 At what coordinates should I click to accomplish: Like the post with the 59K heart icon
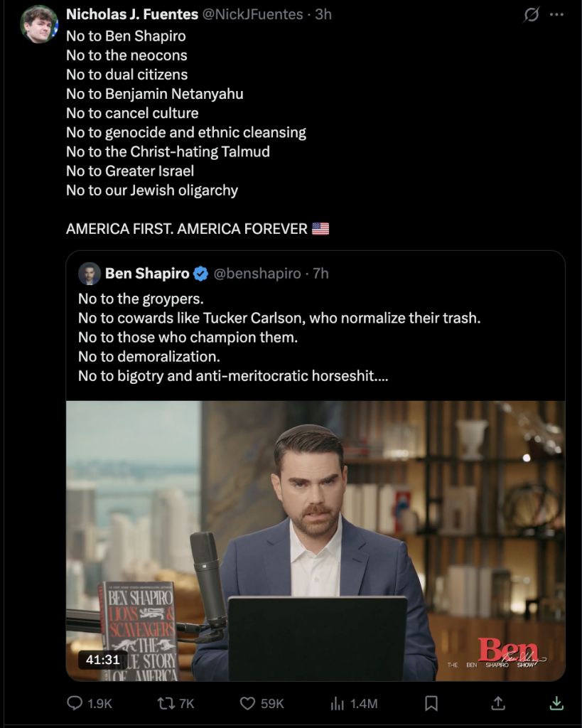point(247,703)
